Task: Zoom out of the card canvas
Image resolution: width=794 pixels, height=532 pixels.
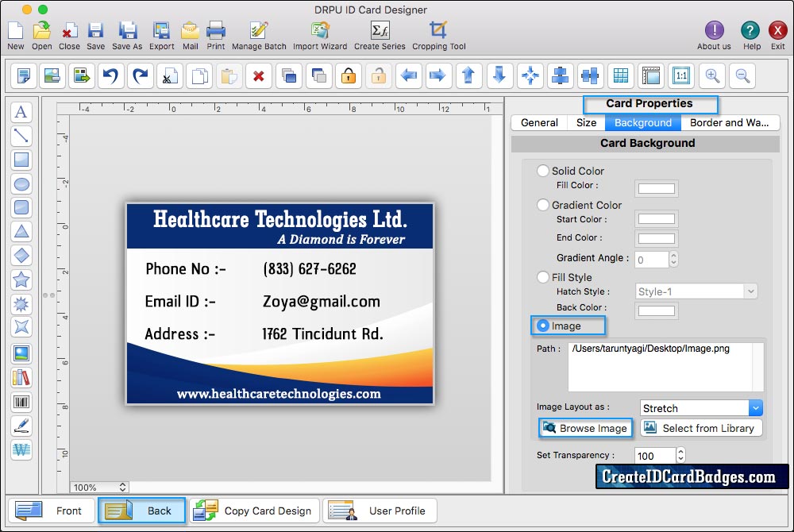Action: pyautogui.click(x=742, y=76)
